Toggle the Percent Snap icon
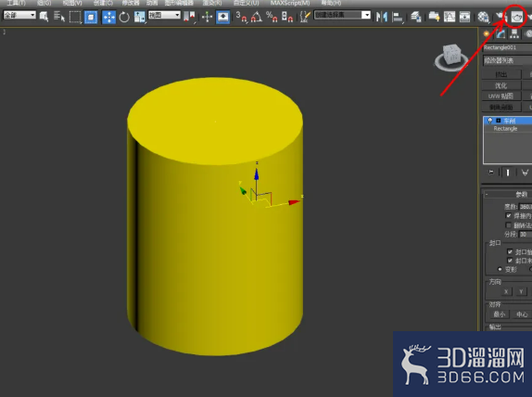Viewport: 532px width, 397px height. pos(272,17)
